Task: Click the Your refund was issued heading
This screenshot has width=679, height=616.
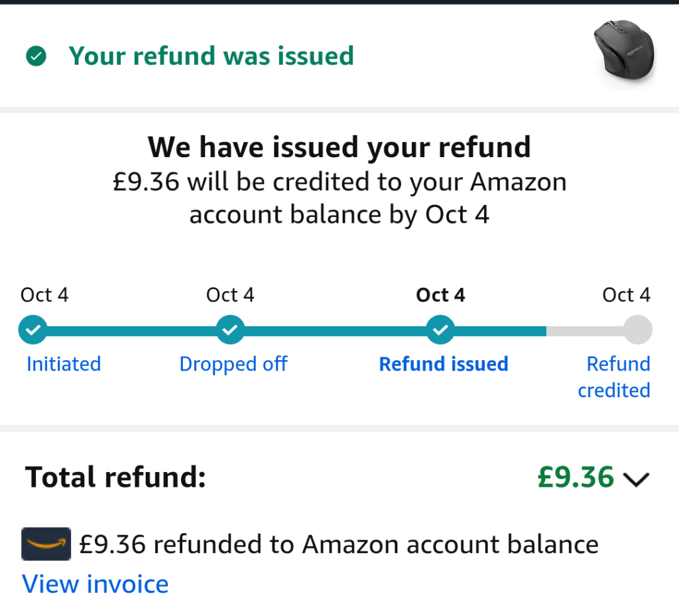Action: (211, 56)
